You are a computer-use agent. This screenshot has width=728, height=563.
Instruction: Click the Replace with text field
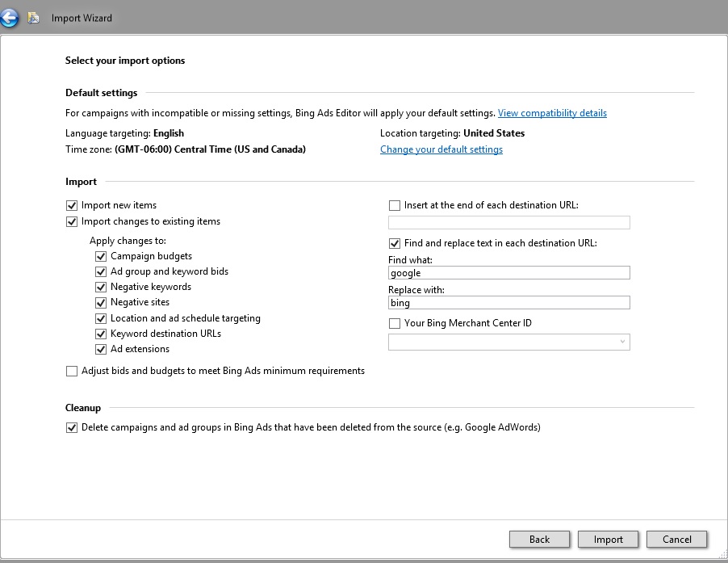click(x=508, y=303)
